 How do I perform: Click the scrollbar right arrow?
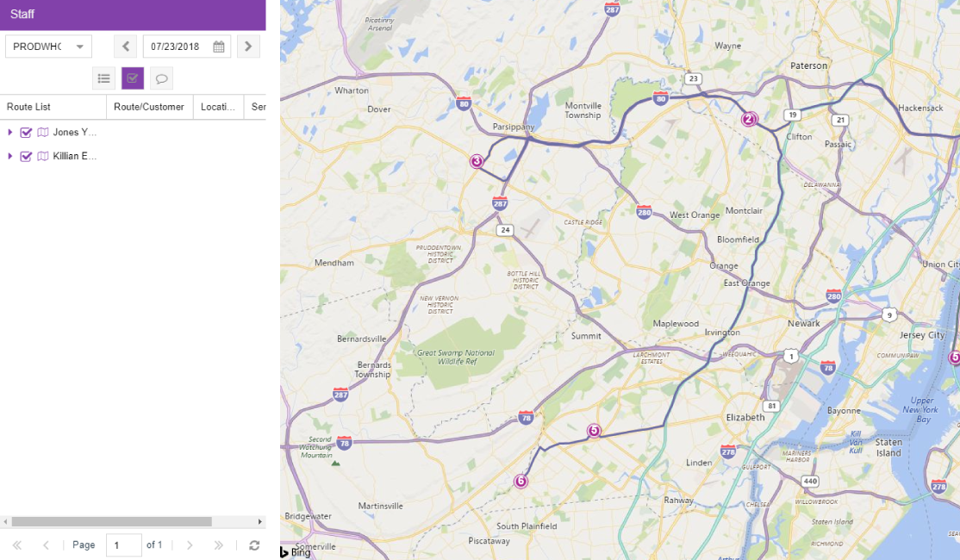tap(260, 521)
